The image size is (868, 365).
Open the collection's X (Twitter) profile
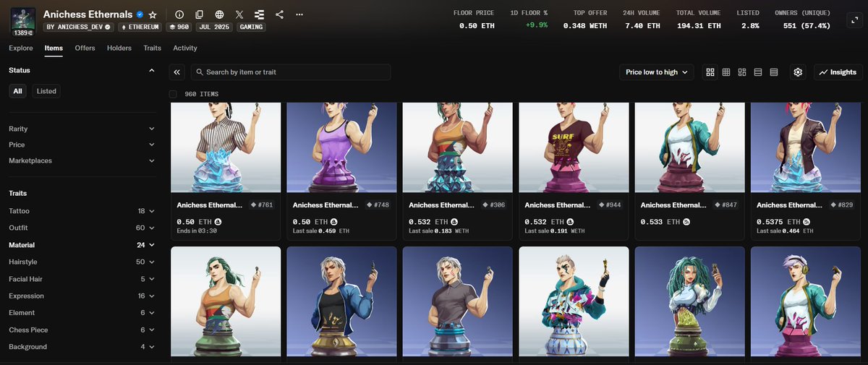tap(239, 14)
